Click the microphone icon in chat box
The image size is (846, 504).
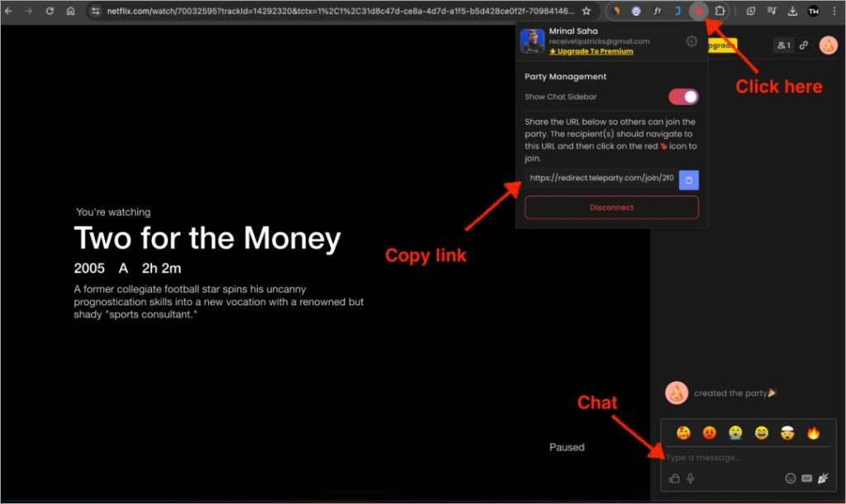tap(691, 478)
